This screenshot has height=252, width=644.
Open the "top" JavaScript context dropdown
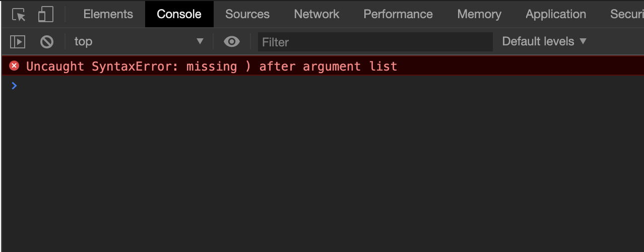139,42
